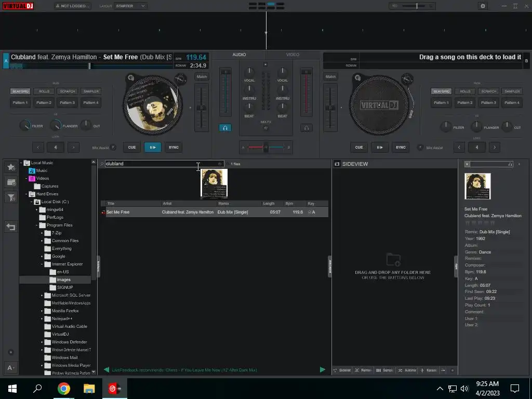Open Automix tab in sideview bar
This screenshot has height=399, width=532.
coord(407,370)
